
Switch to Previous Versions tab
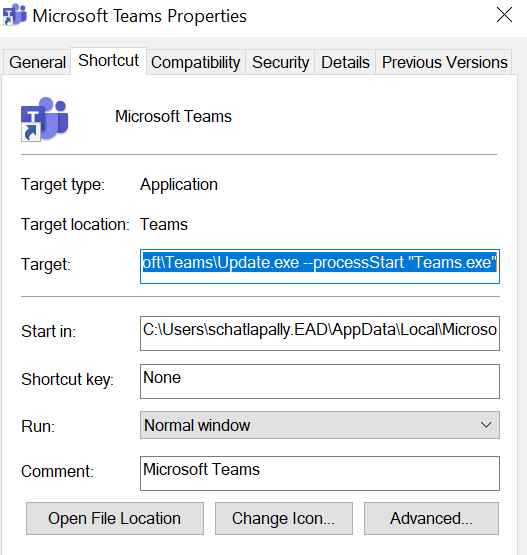[445, 62]
